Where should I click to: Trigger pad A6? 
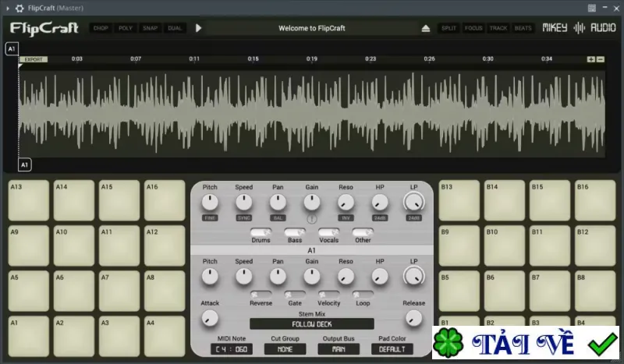point(74,292)
